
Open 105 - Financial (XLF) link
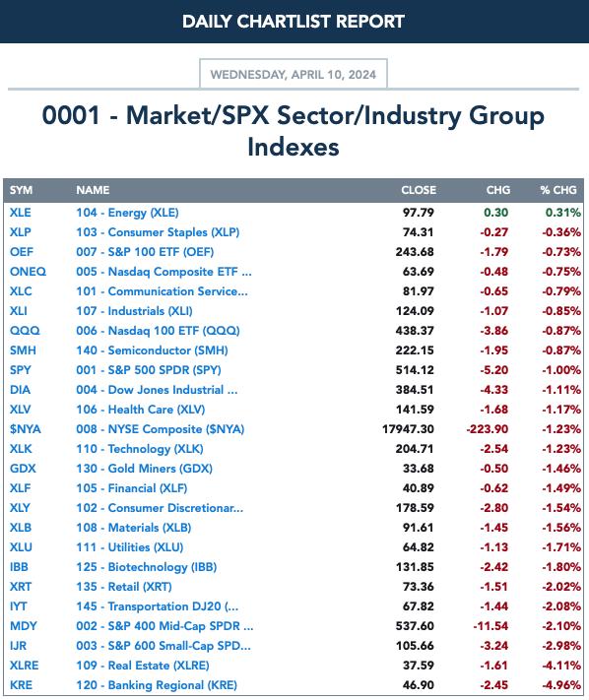pos(132,488)
